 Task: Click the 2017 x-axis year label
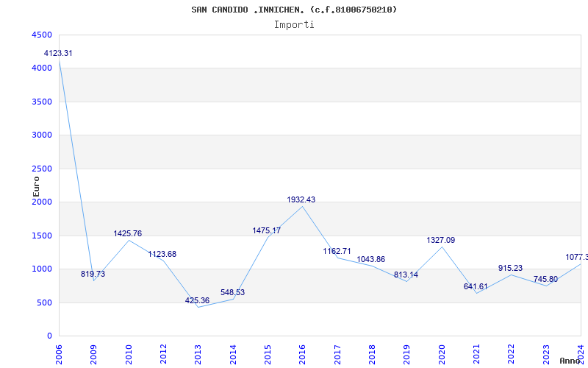coord(337,354)
